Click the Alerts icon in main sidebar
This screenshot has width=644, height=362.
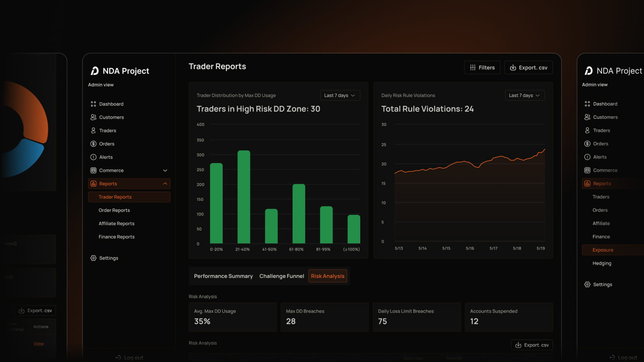[93, 157]
